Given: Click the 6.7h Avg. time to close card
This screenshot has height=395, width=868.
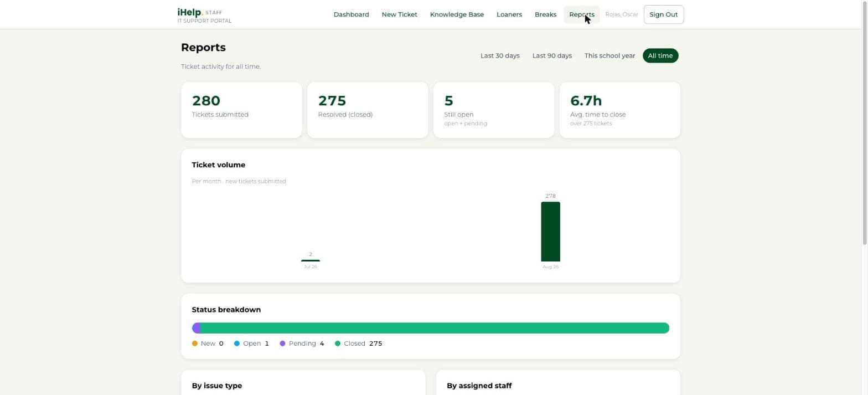Looking at the screenshot, I should point(619,110).
